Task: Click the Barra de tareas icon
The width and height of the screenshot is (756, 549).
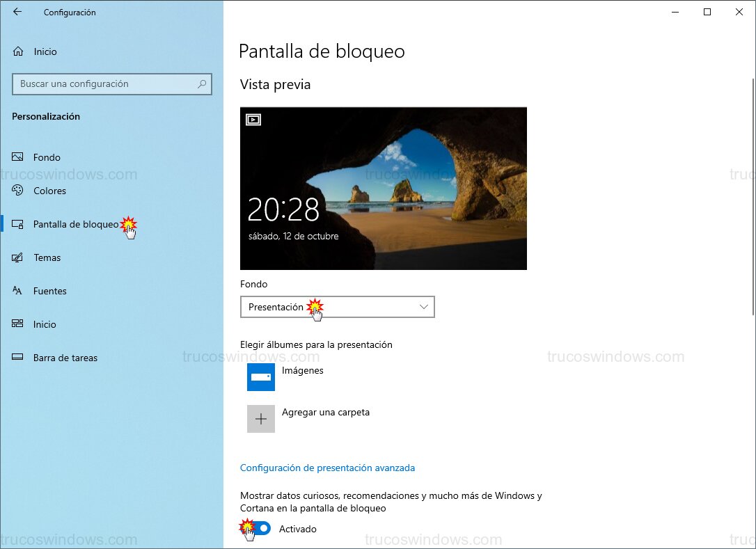Action: (x=18, y=358)
